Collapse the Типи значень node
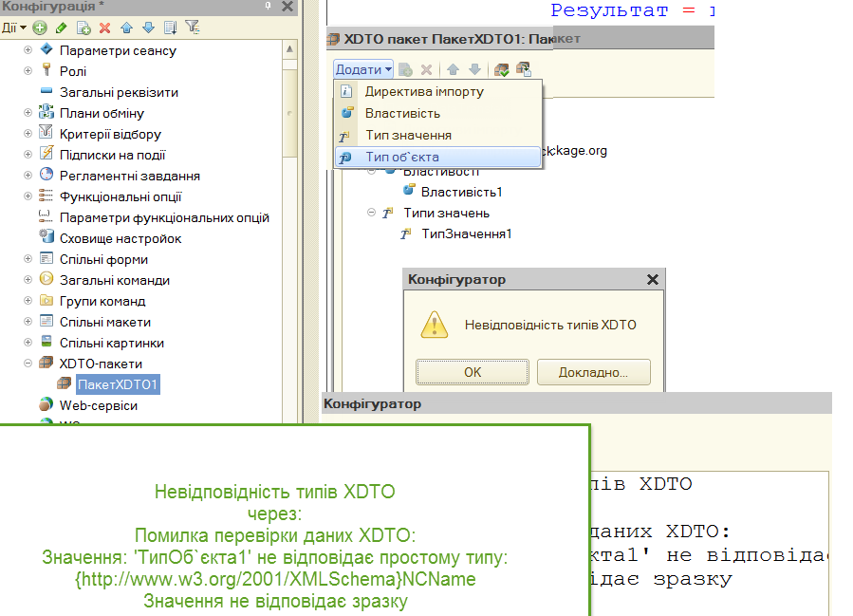This screenshot has width=853, height=616. [372, 214]
